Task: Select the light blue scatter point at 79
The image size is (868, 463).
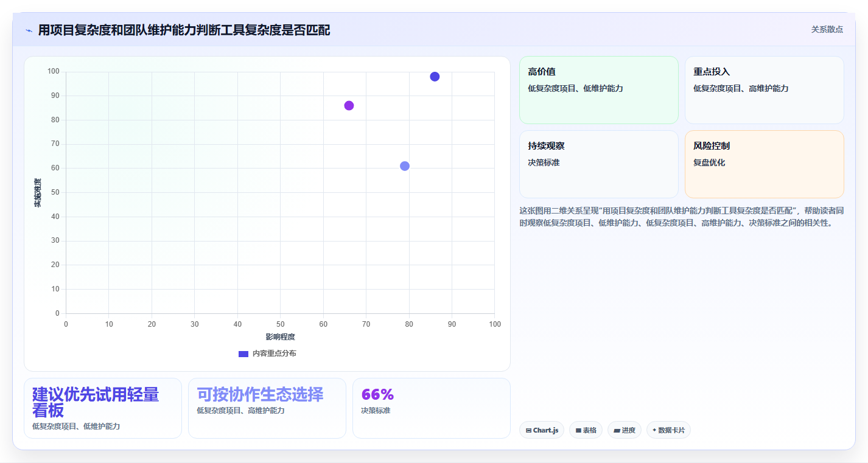Action: [405, 166]
